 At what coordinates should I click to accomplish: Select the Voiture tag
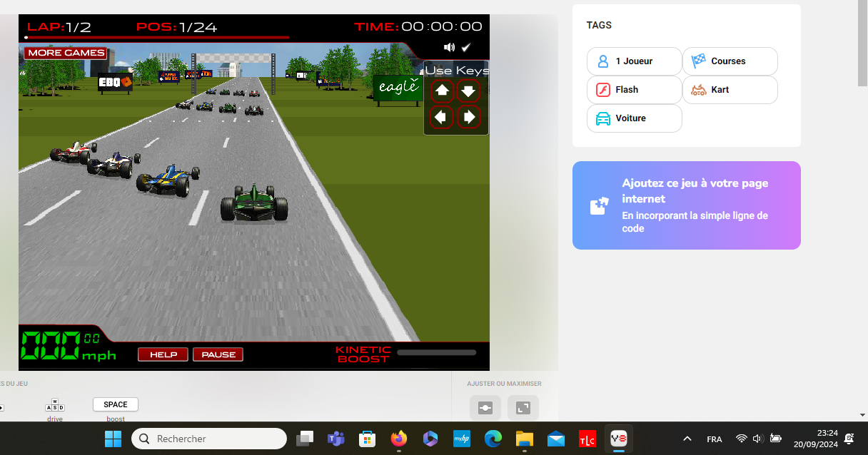coord(634,118)
